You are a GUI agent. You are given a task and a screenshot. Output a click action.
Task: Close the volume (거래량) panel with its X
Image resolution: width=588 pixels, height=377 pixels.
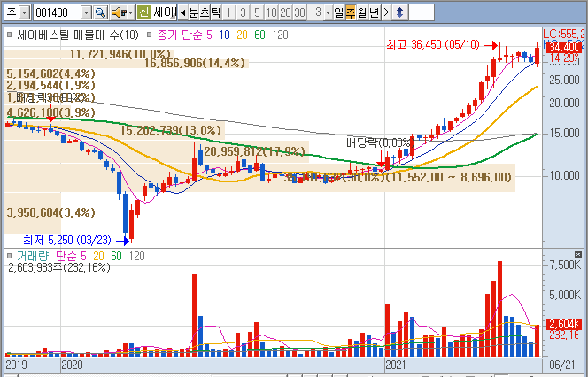578,255
